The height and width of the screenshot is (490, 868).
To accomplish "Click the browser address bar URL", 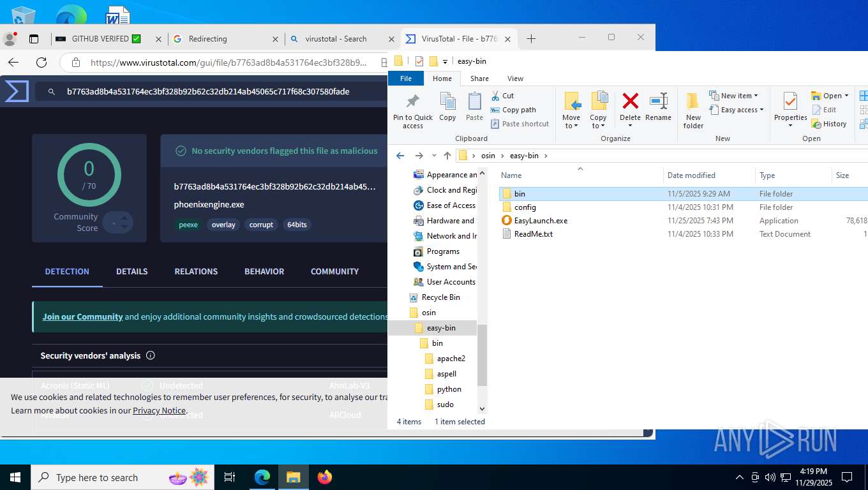I will click(228, 63).
